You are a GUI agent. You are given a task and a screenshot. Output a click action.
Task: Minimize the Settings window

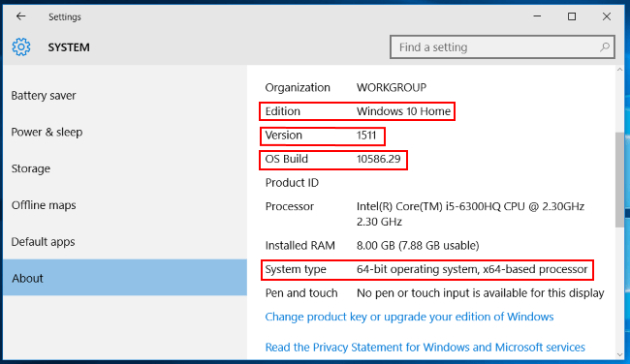(537, 16)
